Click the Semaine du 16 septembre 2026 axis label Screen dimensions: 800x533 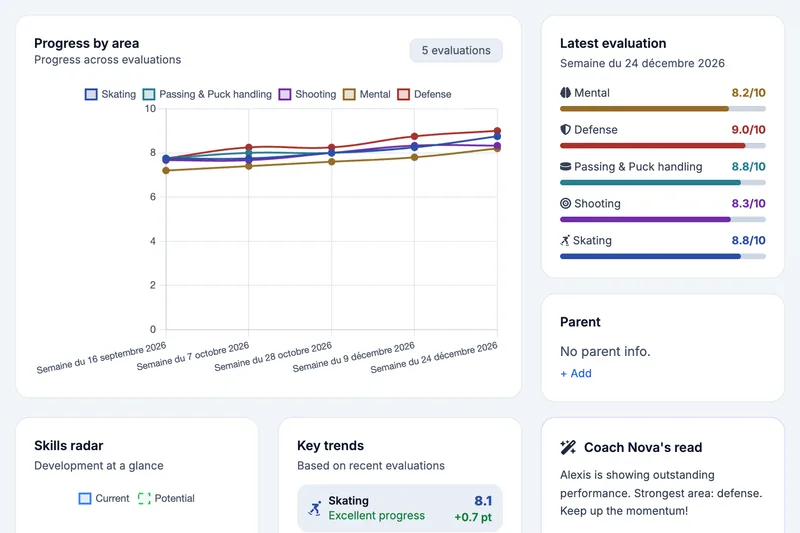tap(101, 358)
